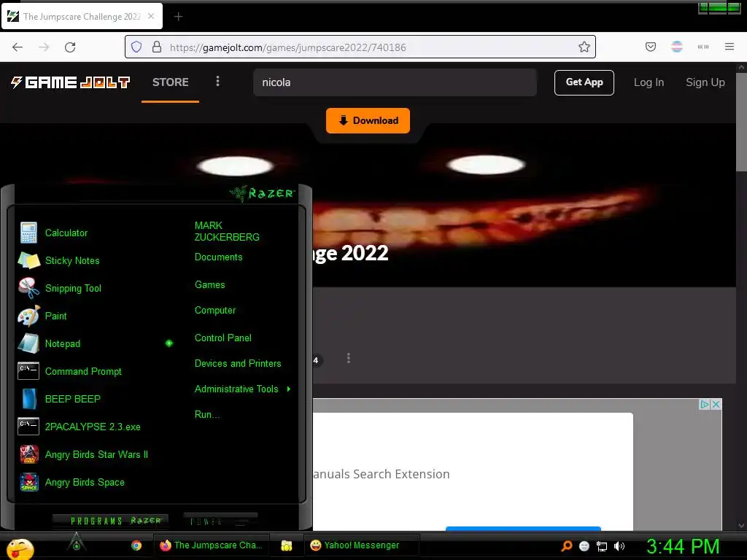
Task: Open the volume speaker tray icon
Action: [x=619, y=546]
